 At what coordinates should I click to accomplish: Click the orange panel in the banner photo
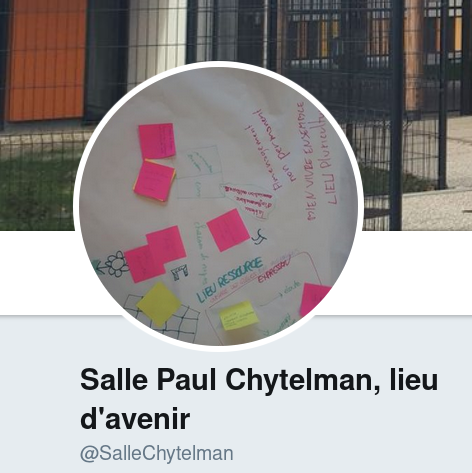click(46, 60)
